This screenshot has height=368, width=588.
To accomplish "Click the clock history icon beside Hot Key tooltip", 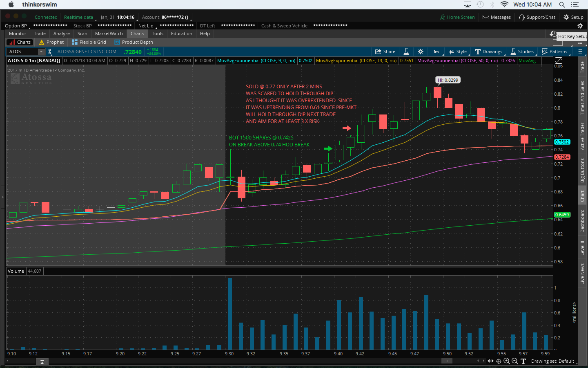I will [x=553, y=34].
